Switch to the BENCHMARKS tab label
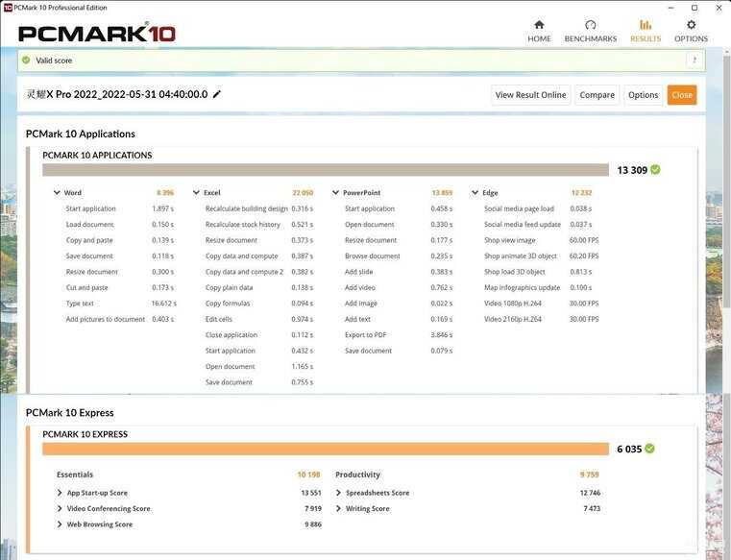Screen dimensions: 731x560 click(x=590, y=38)
